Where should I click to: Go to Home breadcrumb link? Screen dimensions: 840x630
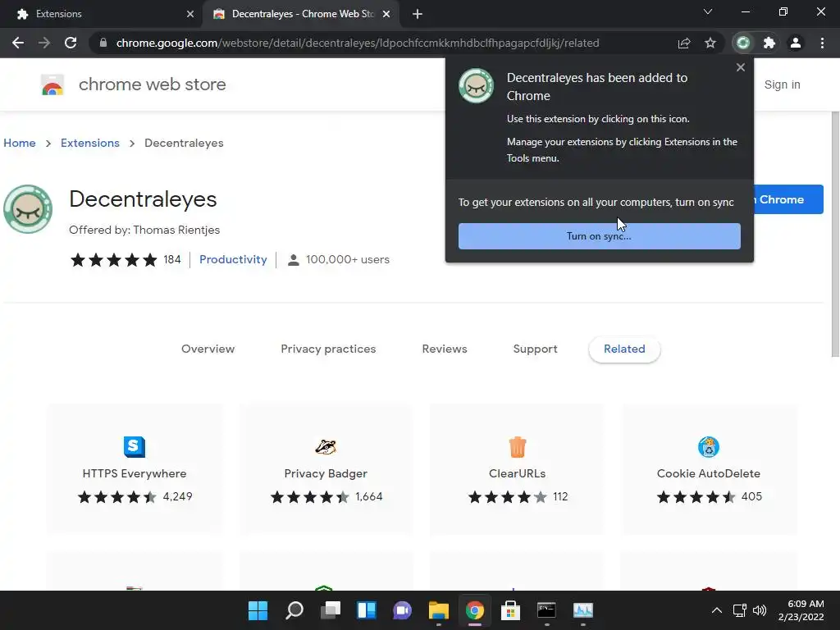click(x=20, y=143)
